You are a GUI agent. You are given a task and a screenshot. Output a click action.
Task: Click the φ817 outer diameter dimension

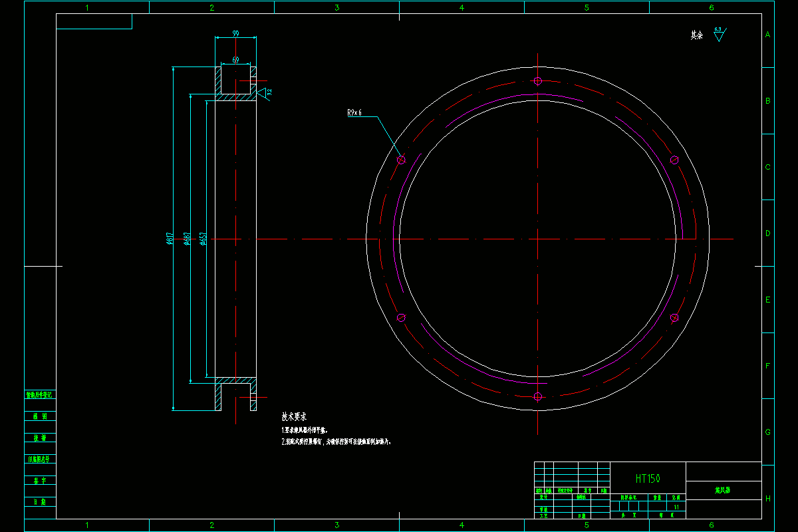[x=169, y=239]
